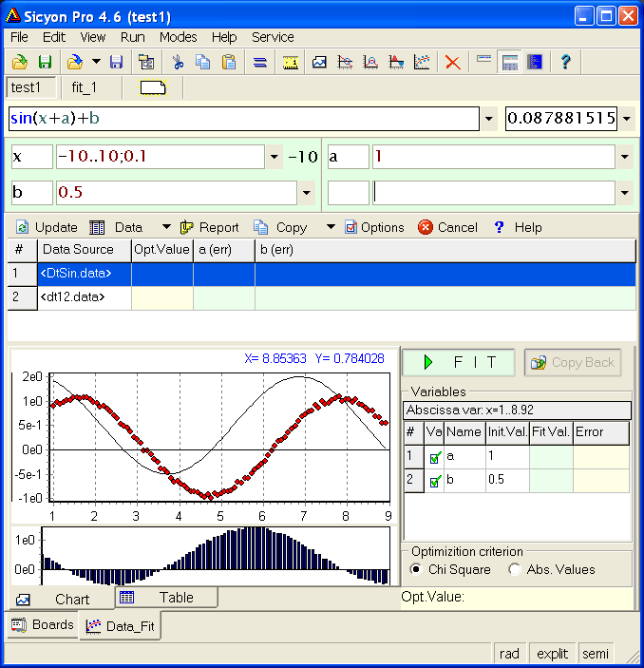644x668 pixels.
Task: Click the Cut scissors icon in toolbar
Action: click(x=178, y=63)
